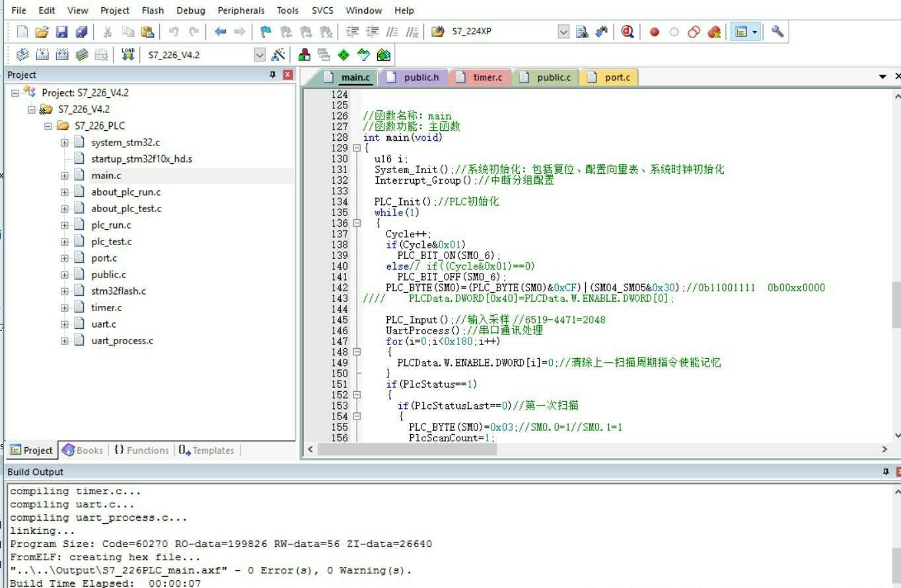The width and height of the screenshot is (901, 588).
Task: Click the Find in Files binoculars icon
Action: pyautogui.click(x=602, y=31)
